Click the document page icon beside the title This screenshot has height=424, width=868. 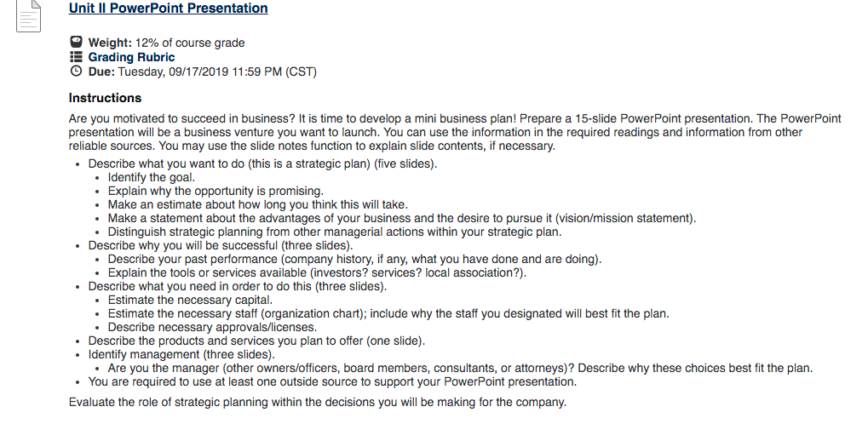pos(28,15)
